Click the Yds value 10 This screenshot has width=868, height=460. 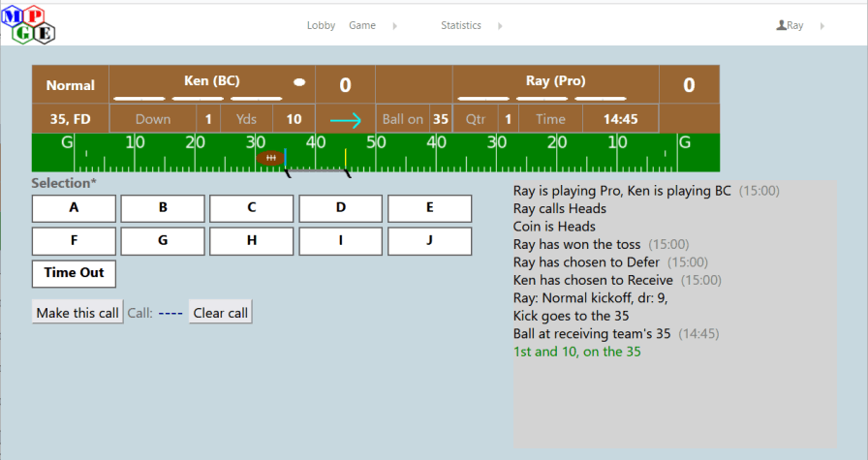click(x=294, y=119)
